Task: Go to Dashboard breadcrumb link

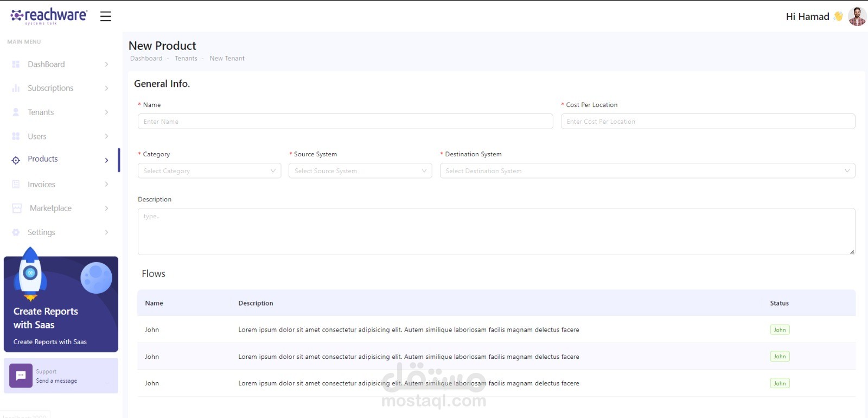Action: (146, 59)
